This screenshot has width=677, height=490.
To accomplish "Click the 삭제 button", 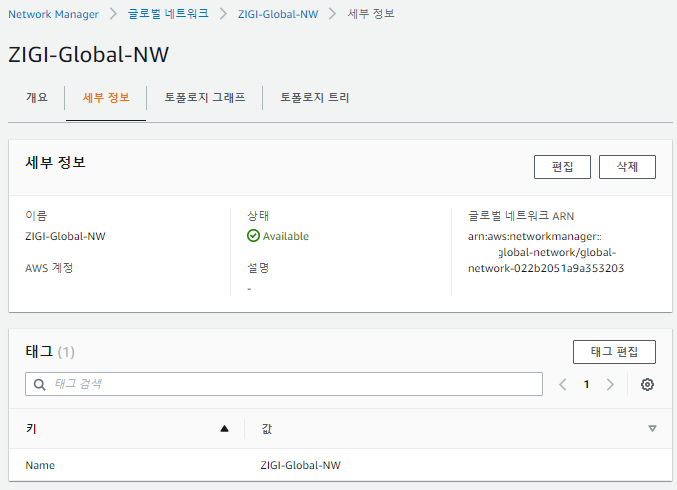I will tap(627, 167).
